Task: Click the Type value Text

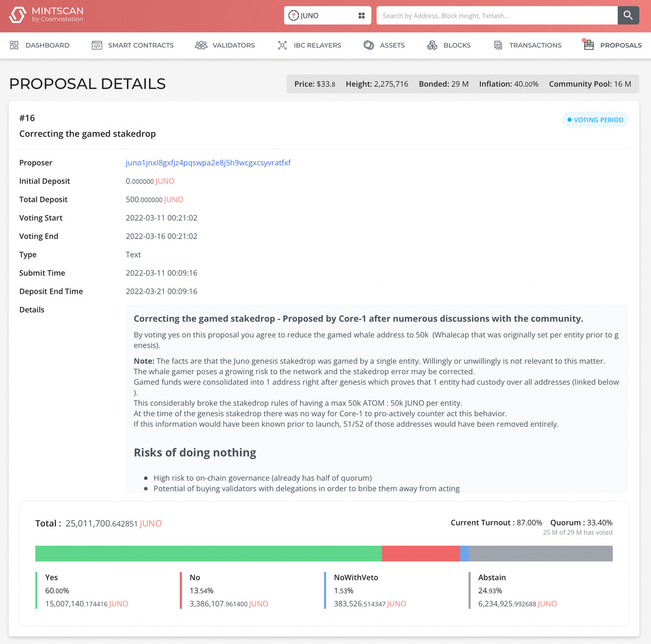Action: point(133,254)
